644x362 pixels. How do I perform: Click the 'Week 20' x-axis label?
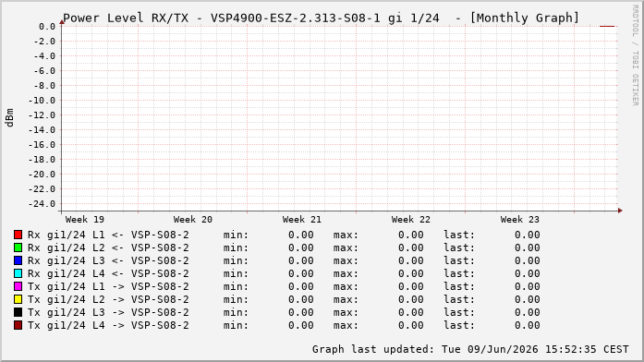click(x=193, y=220)
